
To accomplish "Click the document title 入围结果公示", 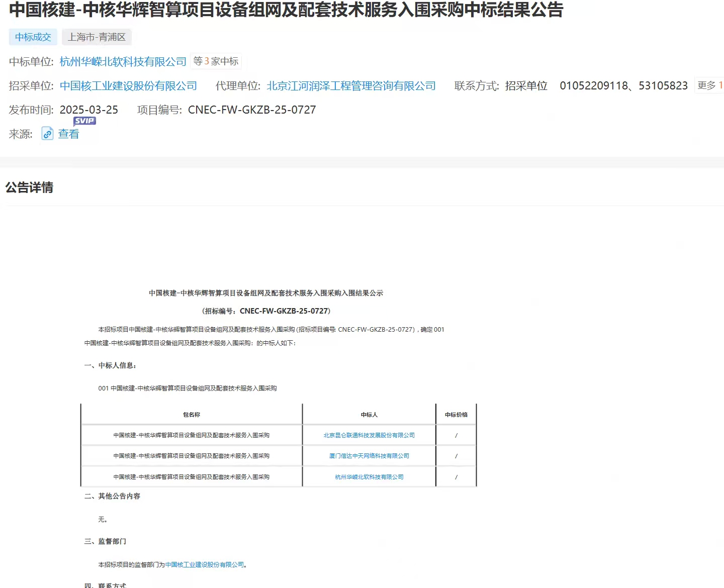I will coord(266,293).
